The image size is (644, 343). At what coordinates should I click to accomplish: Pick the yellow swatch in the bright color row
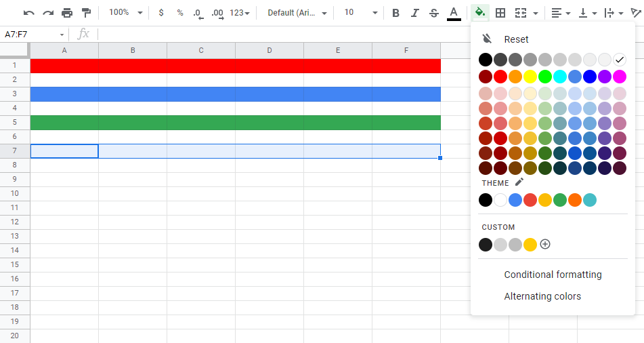(530, 77)
